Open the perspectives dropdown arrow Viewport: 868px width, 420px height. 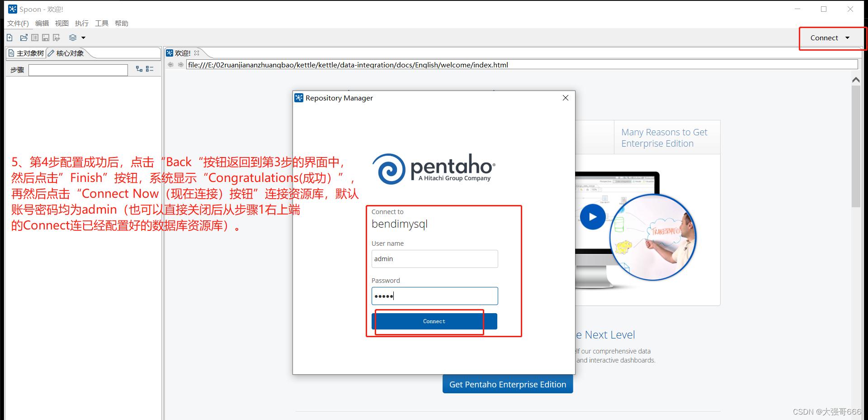tap(83, 38)
